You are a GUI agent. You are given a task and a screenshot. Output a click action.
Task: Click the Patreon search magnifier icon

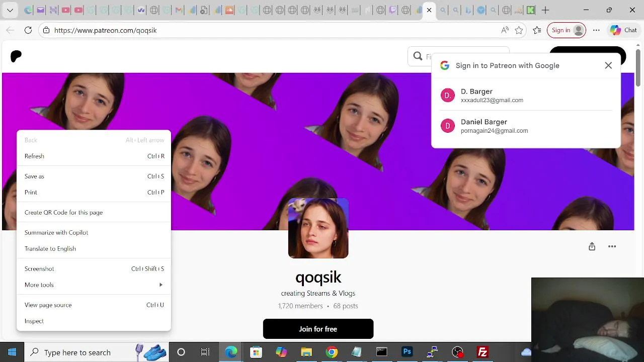tap(418, 56)
